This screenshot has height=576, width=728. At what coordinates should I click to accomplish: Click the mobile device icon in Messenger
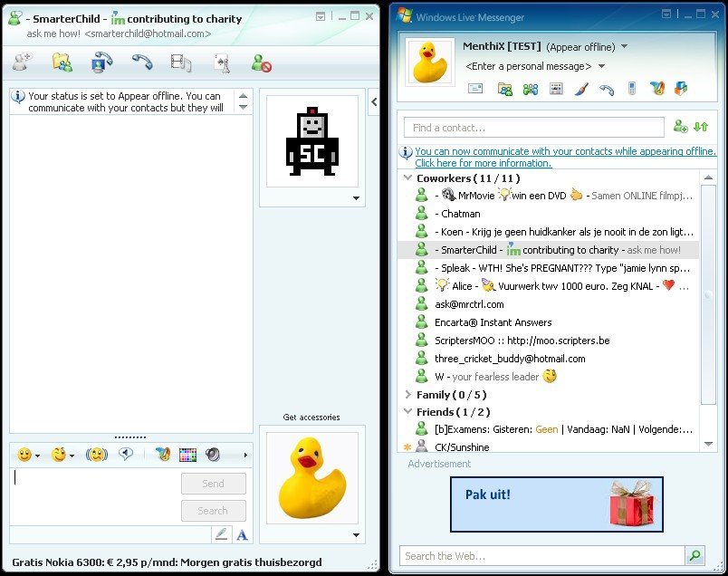[631, 88]
